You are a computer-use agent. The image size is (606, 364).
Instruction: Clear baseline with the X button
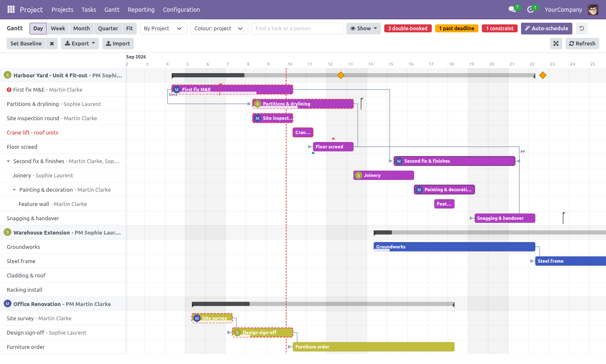point(51,44)
